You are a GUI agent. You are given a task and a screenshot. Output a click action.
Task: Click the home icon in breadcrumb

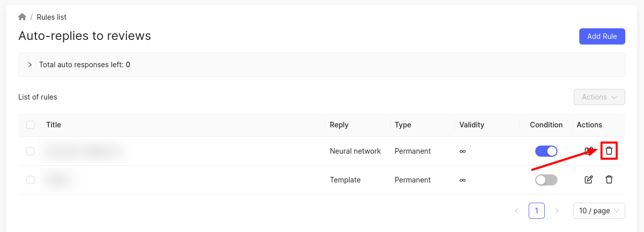(22, 17)
